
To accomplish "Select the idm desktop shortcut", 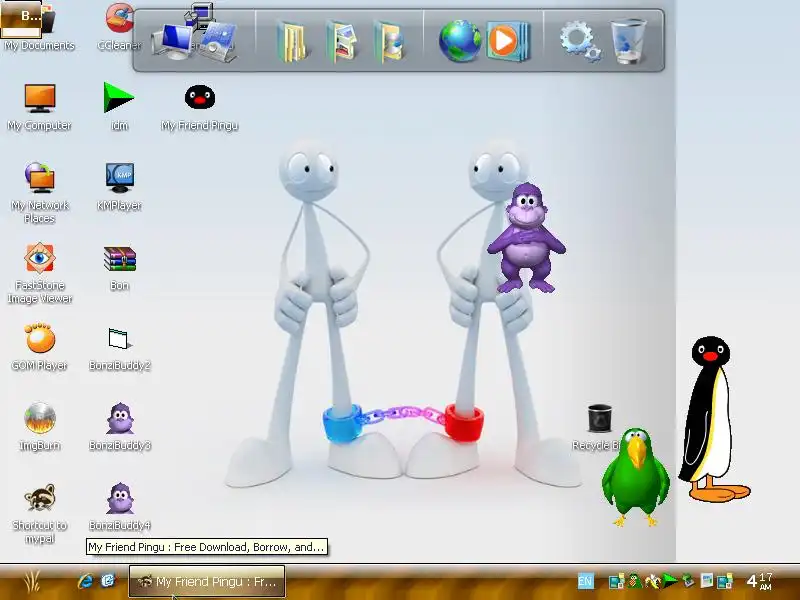I will pyautogui.click(x=119, y=107).
